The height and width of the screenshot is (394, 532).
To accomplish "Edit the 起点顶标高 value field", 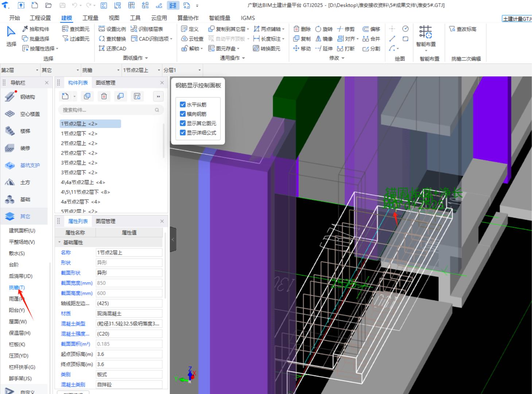I will click(x=129, y=354).
